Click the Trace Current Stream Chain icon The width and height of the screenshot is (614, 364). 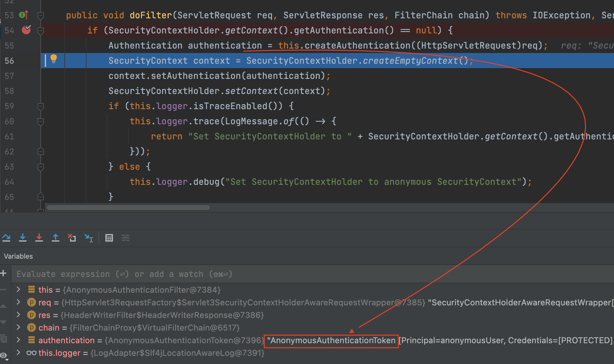click(x=126, y=238)
